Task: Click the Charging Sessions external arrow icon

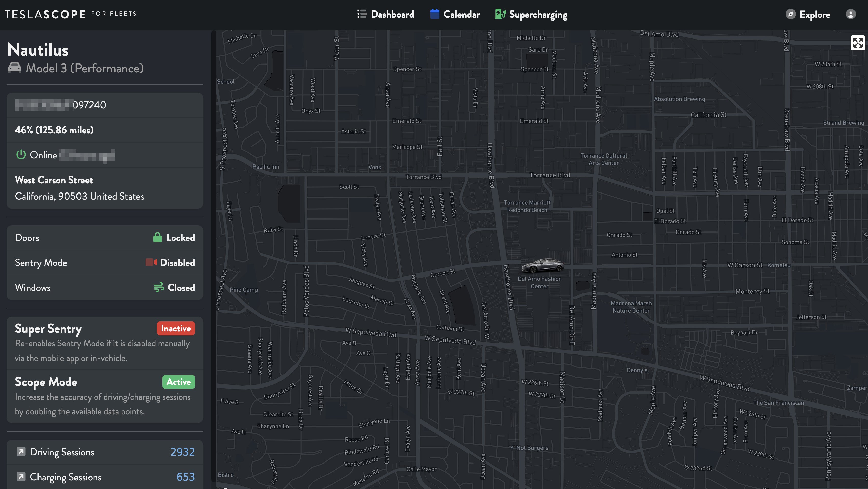Action: click(21, 477)
